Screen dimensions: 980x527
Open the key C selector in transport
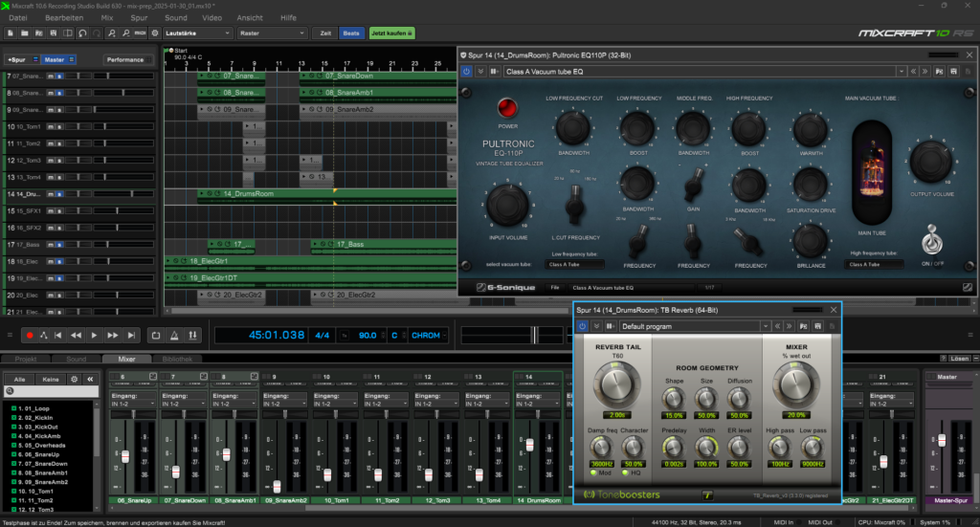coord(397,336)
